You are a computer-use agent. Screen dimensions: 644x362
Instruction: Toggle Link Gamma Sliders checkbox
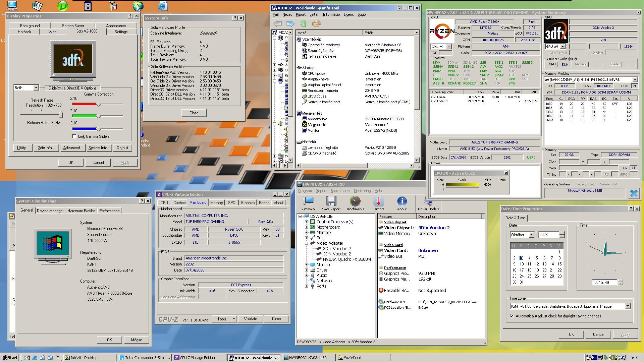pos(74,136)
